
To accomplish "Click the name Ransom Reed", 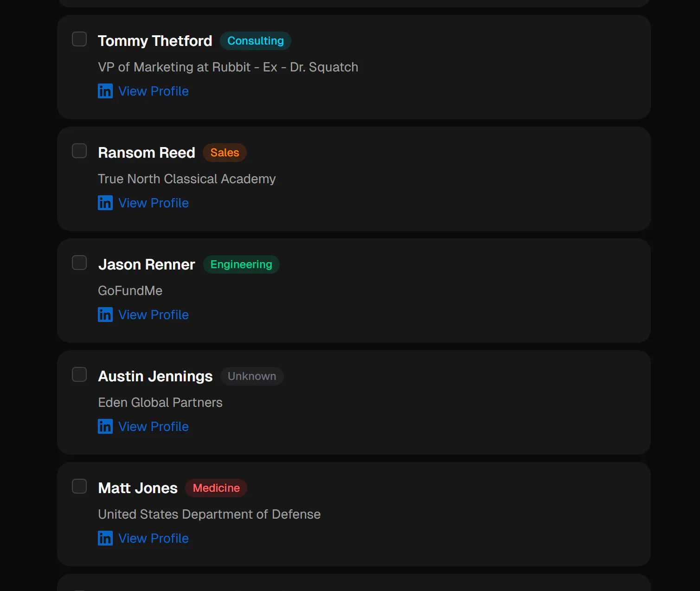I will point(147,153).
